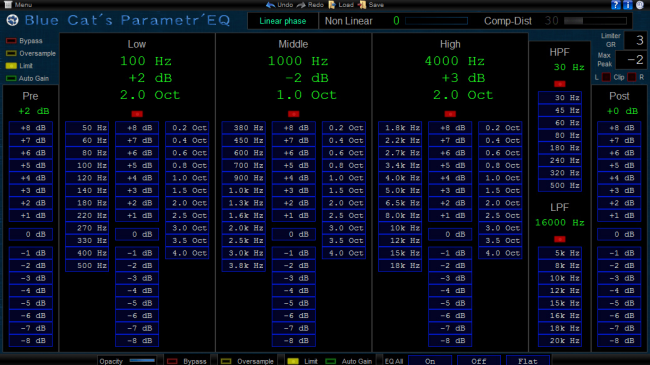The height and width of the screenshot is (365, 650).
Task: Adjust the Opacity slider in bottom bar
Action: (x=142, y=361)
